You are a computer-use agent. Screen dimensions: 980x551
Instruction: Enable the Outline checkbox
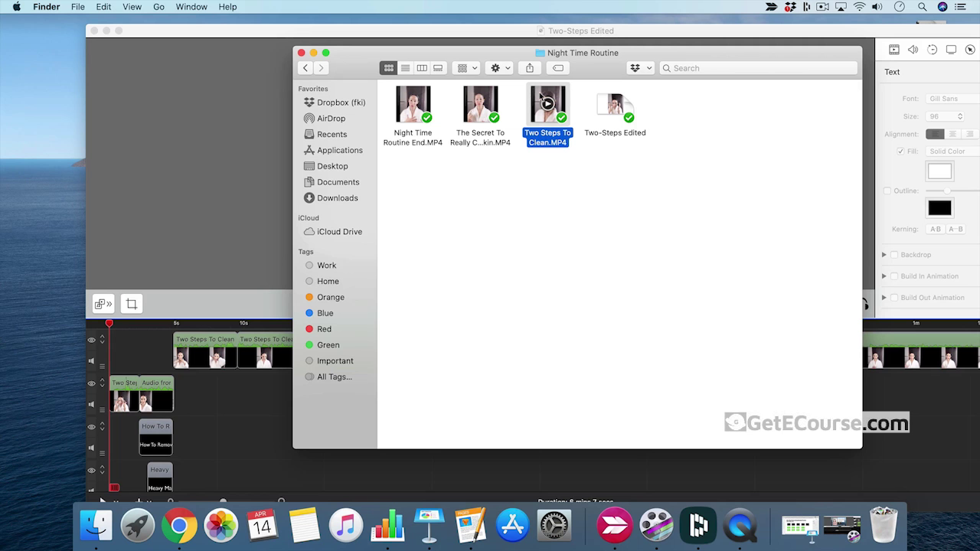[x=887, y=191]
